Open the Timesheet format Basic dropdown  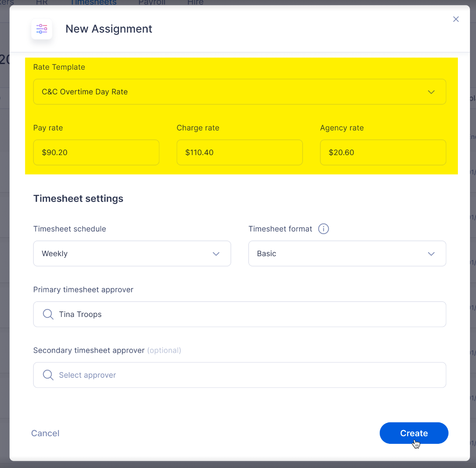pyautogui.click(x=347, y=253)
